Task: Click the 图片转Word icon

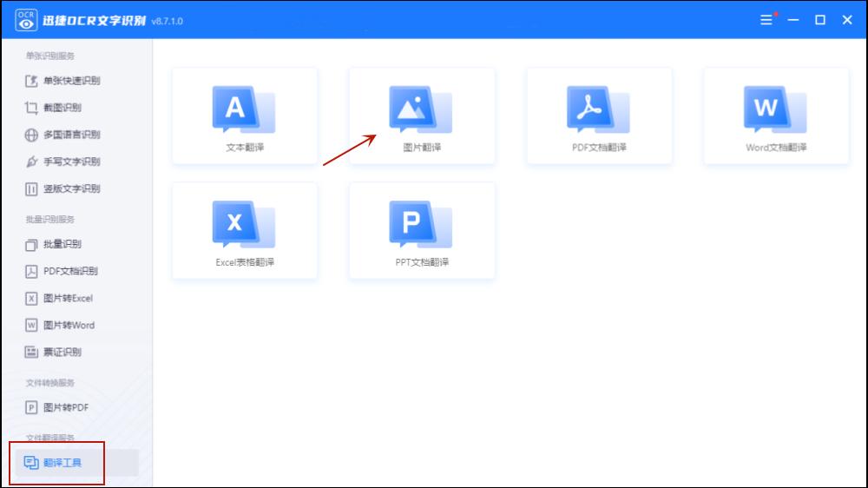Action: [31, 325]
